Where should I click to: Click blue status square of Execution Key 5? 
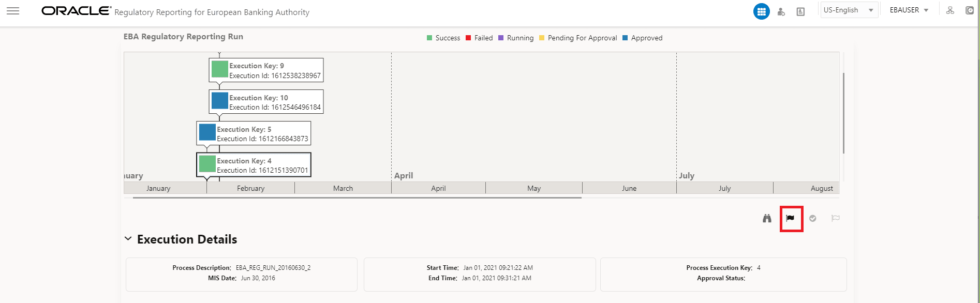click(x=207, y=132)
